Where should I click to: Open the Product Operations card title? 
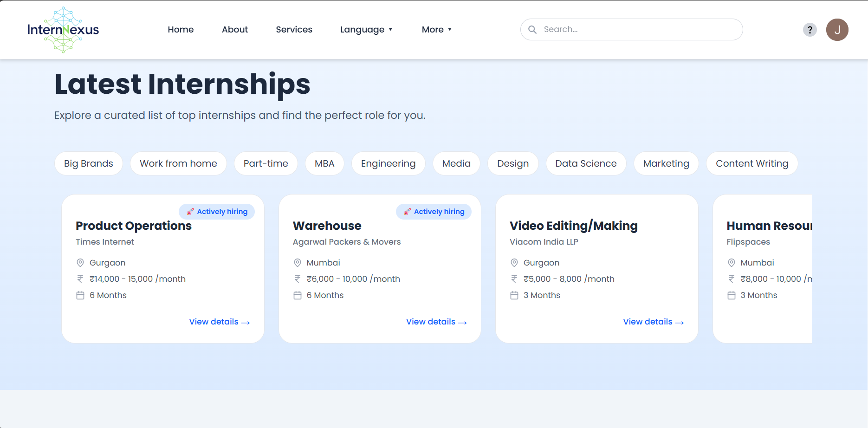(x=134, y=226)
